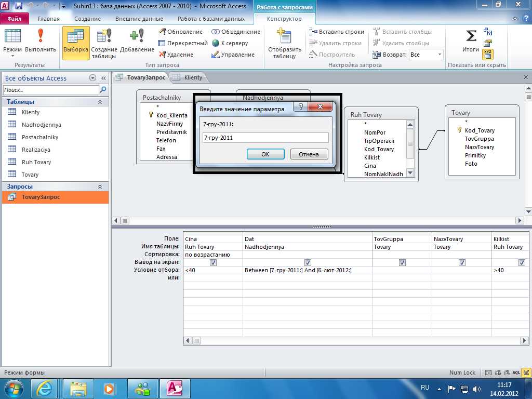Toggle the table names XYZ icon
This screenshot has width=532, height=399.
click(488, 54)
